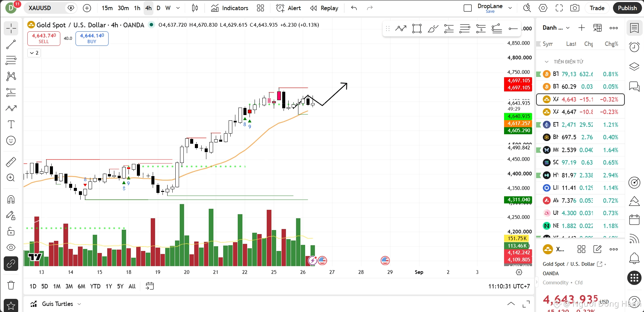The height and width of the screenshot is (312, 644).
Task: Toggle lock all drawing tools
Action: coord(11,231)
